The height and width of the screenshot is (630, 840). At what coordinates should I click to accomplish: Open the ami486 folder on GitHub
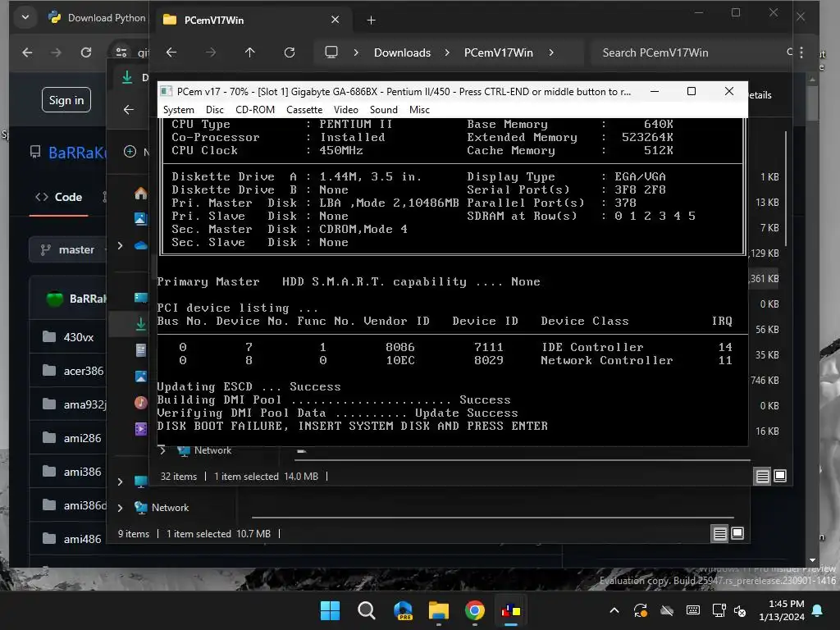point(83,539)
